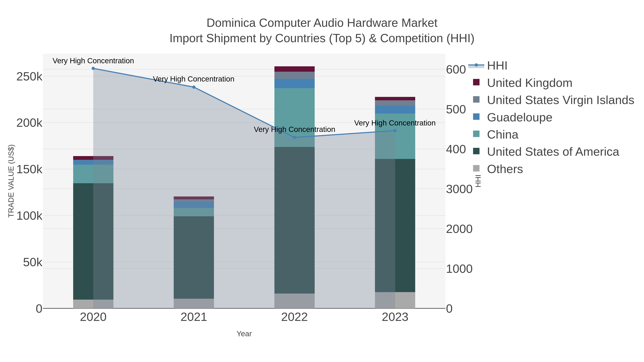Click the 250k y-axis tick label
Image resolution: width=644 pixels, height=362 pixels.
coord(29,77)
